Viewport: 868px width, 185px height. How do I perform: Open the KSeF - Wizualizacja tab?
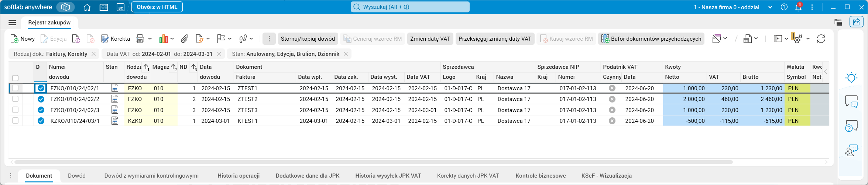click(607, 176)
